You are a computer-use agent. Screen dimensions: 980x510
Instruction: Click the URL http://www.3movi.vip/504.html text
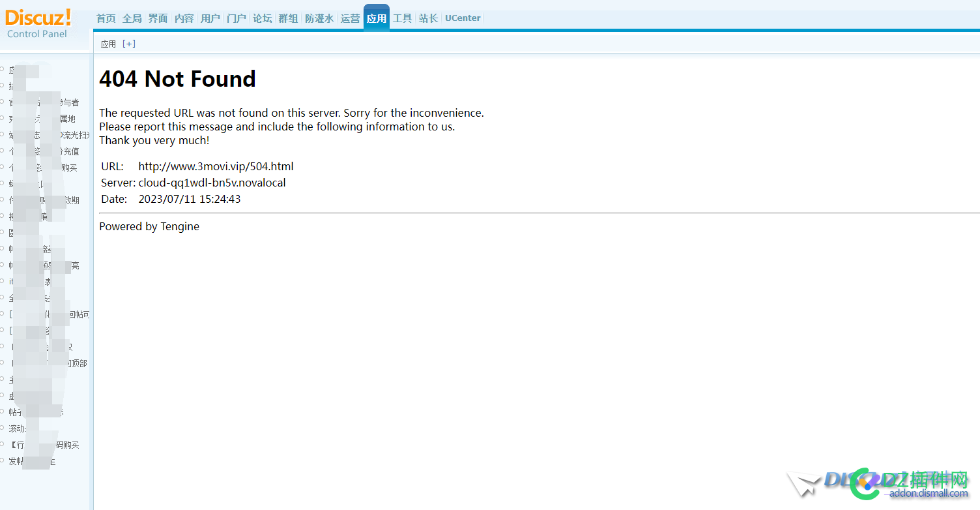[x=216, y=166]
